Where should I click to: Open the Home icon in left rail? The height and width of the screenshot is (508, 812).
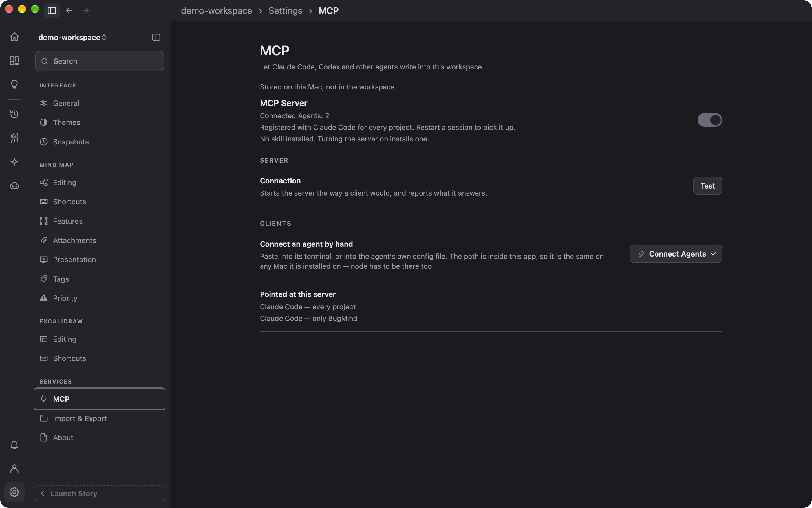click(14, 37)
